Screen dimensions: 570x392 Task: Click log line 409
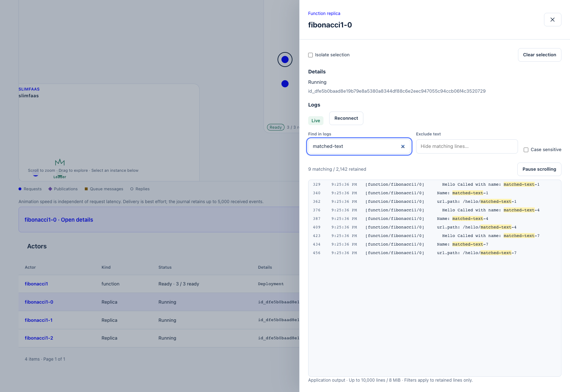[x=435, y=227]
